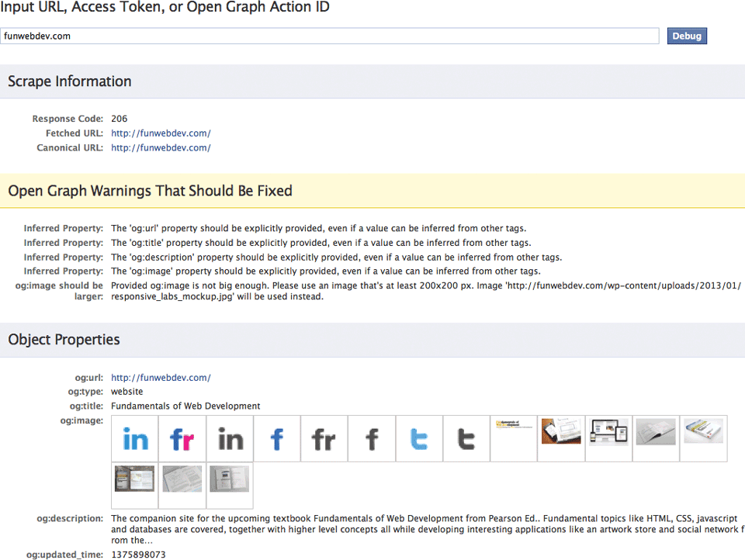Open the Canonical URL link
Image resolution: width=745 pixels, height=560 pixels.
click(x=161, y=147)
